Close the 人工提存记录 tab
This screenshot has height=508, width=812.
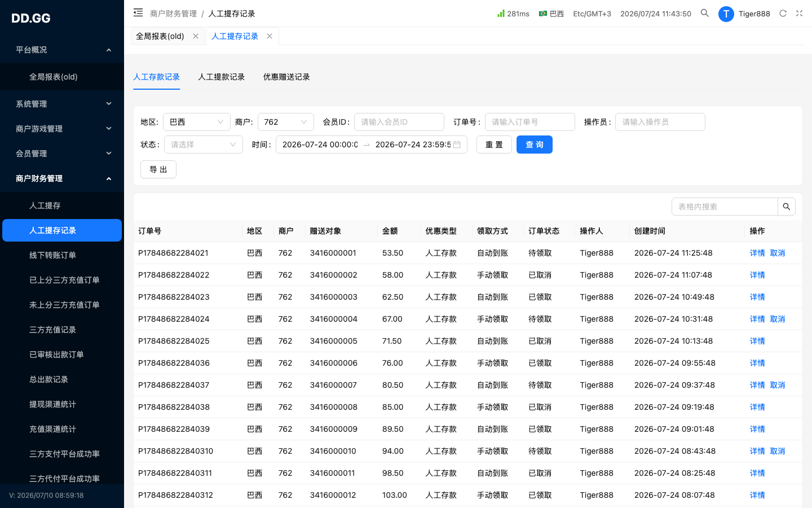point(270,36)
